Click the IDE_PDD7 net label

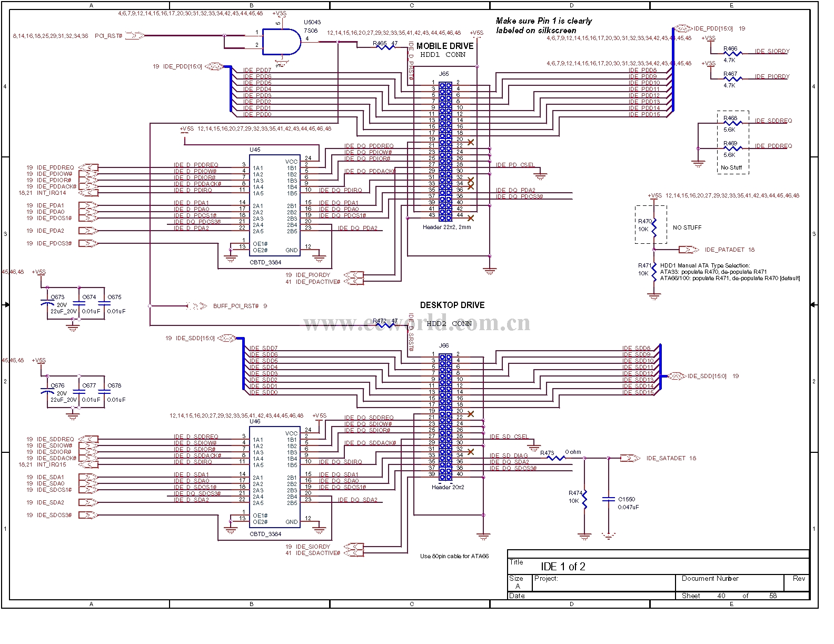[257, 70]
